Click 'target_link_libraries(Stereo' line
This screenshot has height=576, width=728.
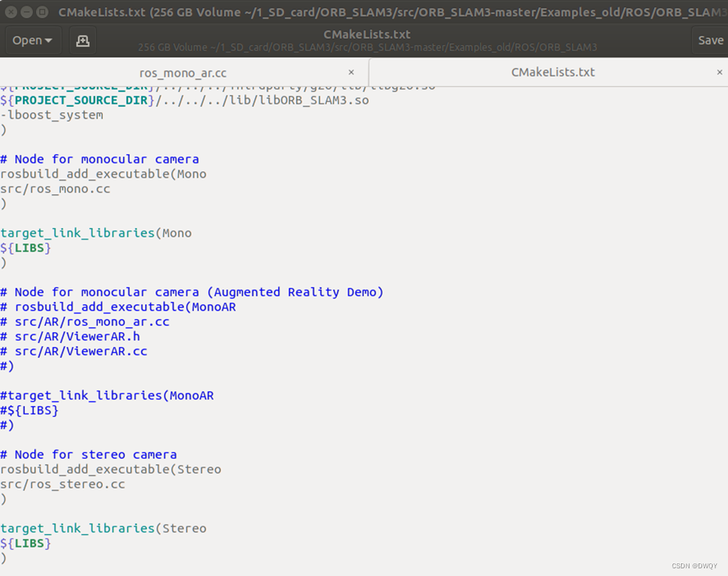[x=103, y=528]
